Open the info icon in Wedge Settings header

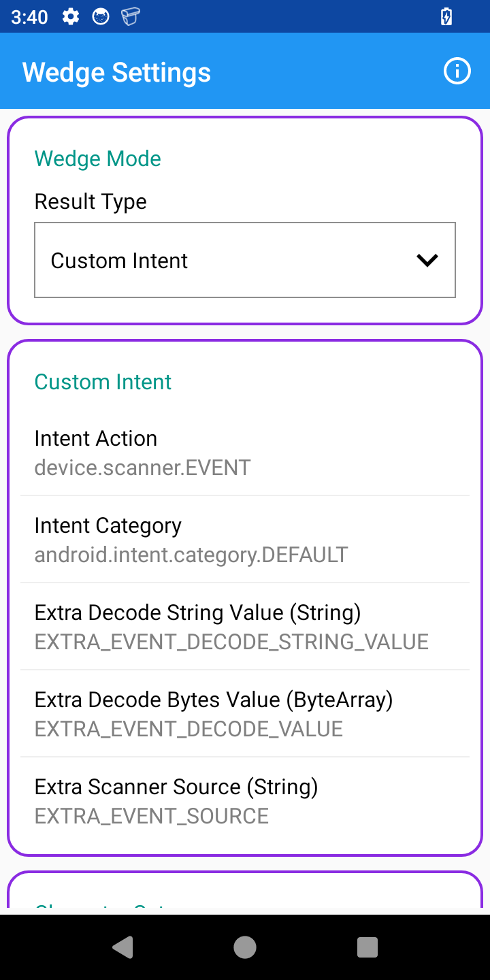tap(457, 71)
